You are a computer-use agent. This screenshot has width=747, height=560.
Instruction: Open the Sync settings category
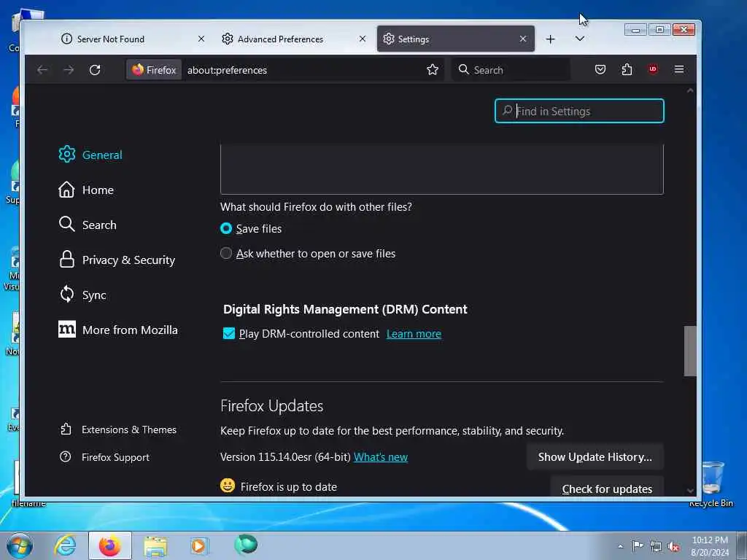tap(82, 295)
